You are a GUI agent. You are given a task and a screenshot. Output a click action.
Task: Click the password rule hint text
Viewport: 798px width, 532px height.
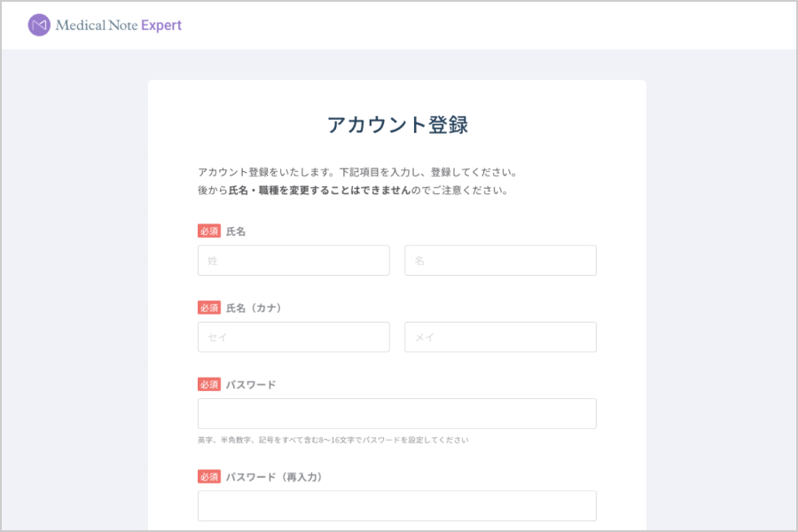[332, 440]
